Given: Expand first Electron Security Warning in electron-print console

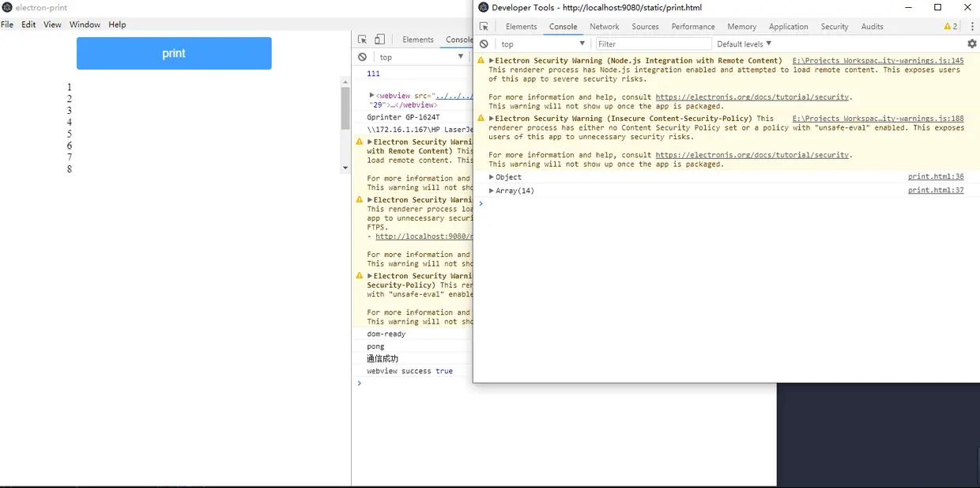Looking at the screenshot, I should coord(370,142).
